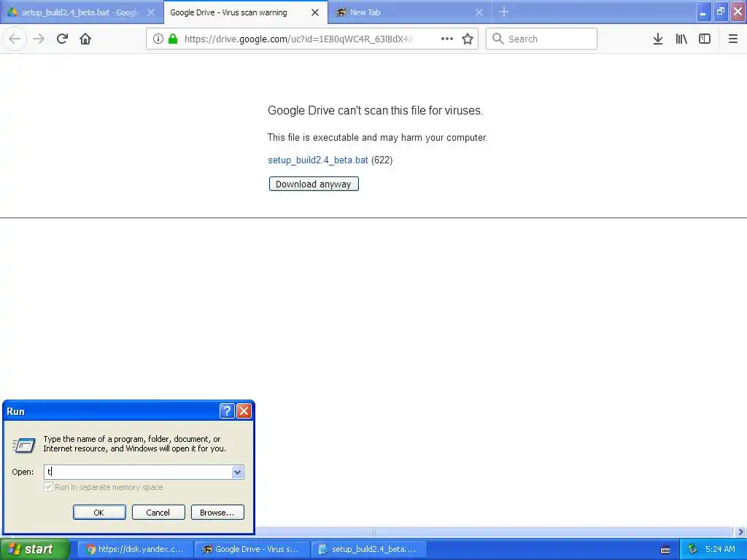Switch to setup_build2.4_beta.bat Google tab
Image resolution: width=747 pixels, height=560 pixels.
[x=81, y=12]
